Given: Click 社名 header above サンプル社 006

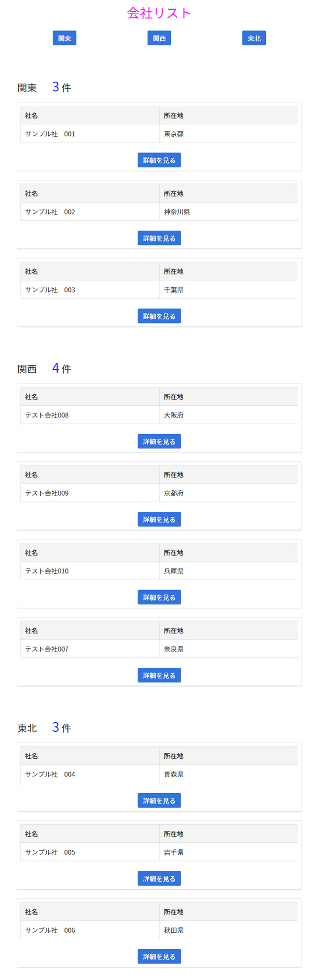Looking at the screenshot, I should [90, 912].
